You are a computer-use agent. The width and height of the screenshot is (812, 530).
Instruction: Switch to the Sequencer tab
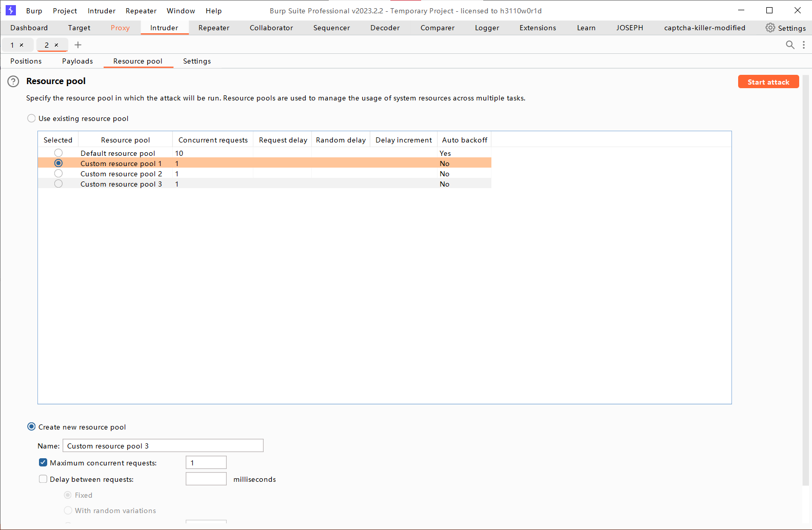(x=332, y=28)
